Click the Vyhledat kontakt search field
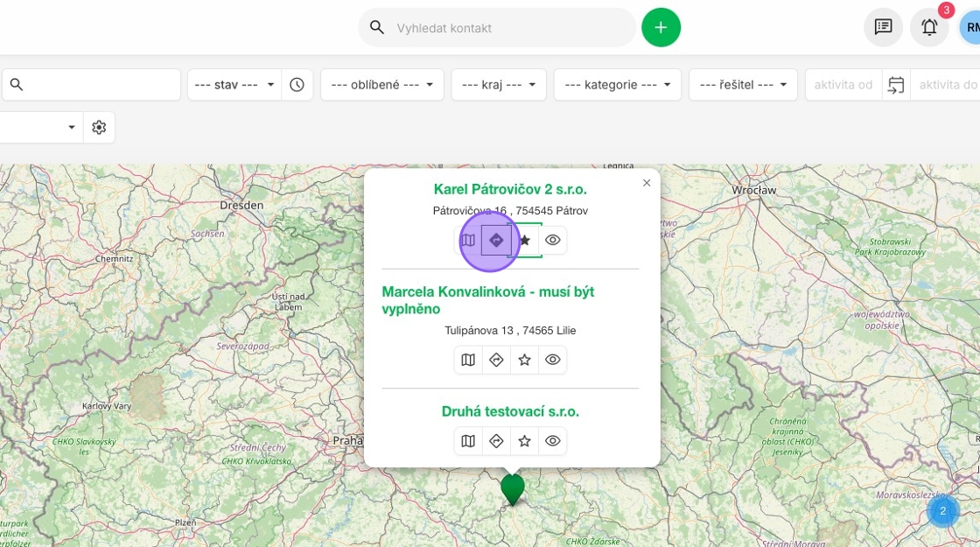The width and height of the screenshot is (980, 547). click(497, 27)
